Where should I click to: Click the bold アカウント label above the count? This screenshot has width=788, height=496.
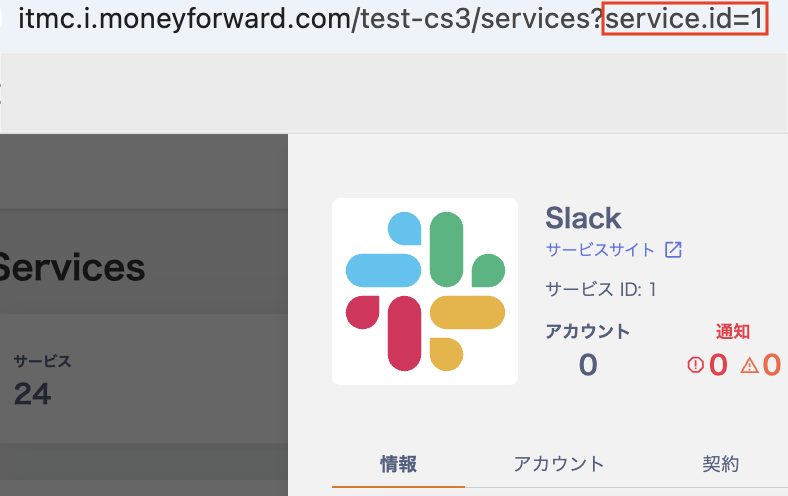coord(588,332)
